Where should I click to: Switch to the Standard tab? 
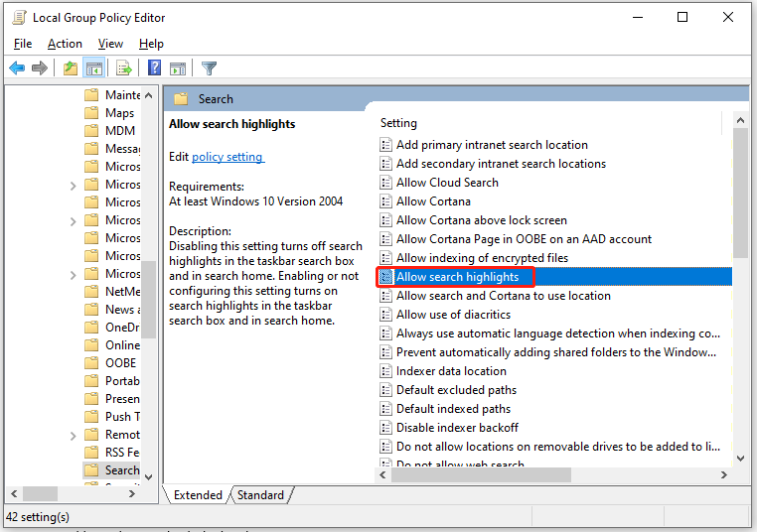click(260, 495)
